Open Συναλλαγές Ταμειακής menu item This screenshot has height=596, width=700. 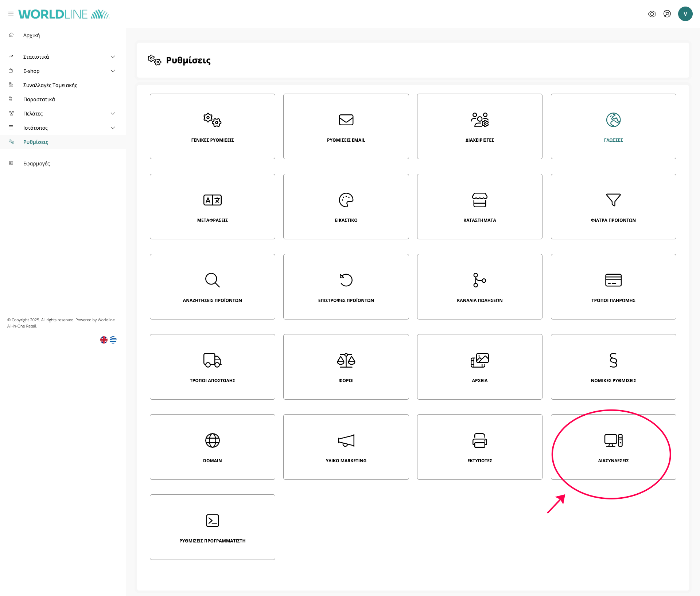(50, 85)
